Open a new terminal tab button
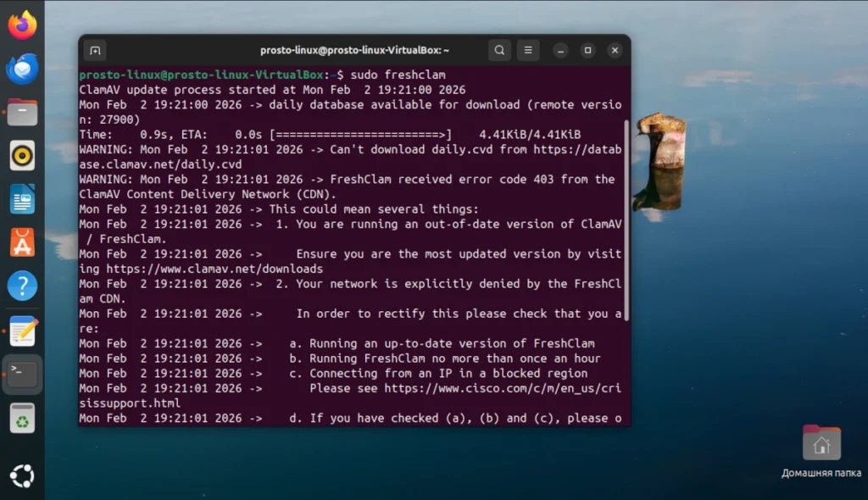 click(95, 50)
